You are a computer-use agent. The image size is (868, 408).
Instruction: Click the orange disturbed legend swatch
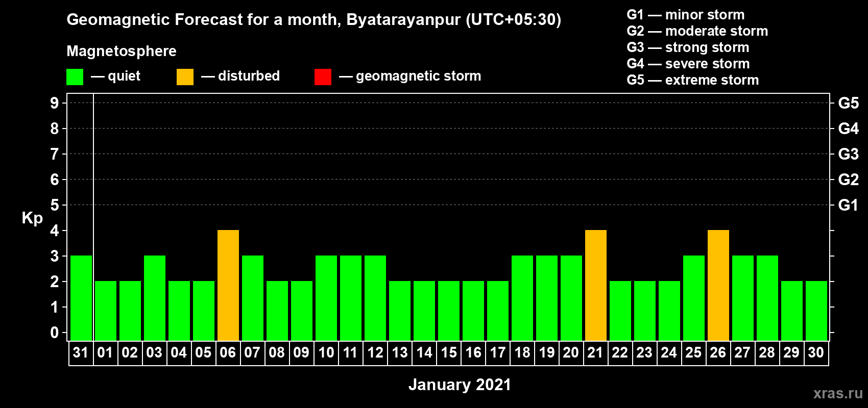[x=185, y=77]
